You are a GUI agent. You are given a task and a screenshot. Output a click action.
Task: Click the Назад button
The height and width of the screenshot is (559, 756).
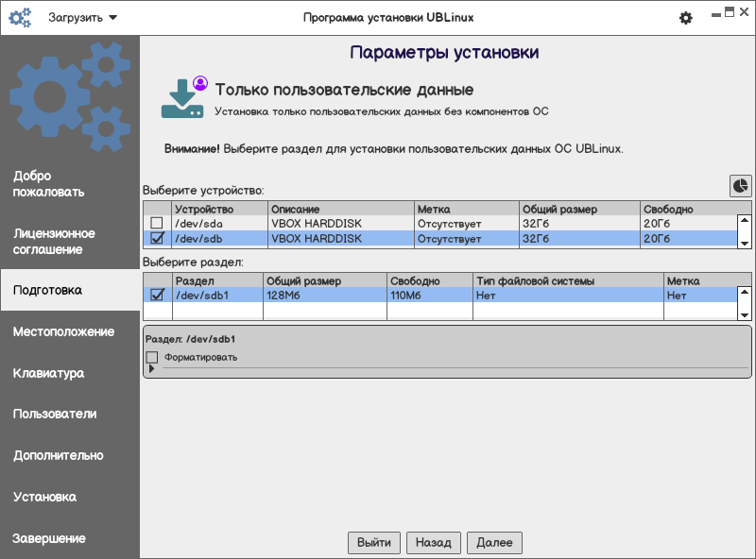point(434,543)
